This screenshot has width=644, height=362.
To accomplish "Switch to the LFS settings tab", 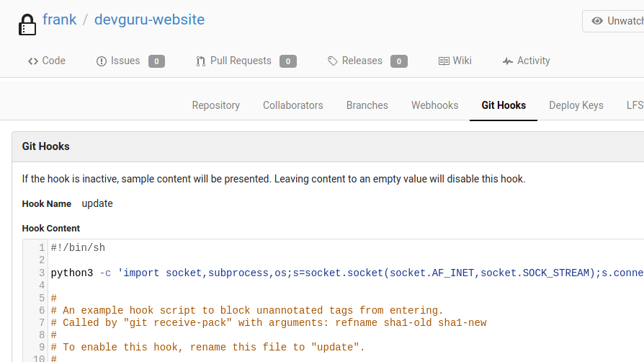I will tap(634, 105).
